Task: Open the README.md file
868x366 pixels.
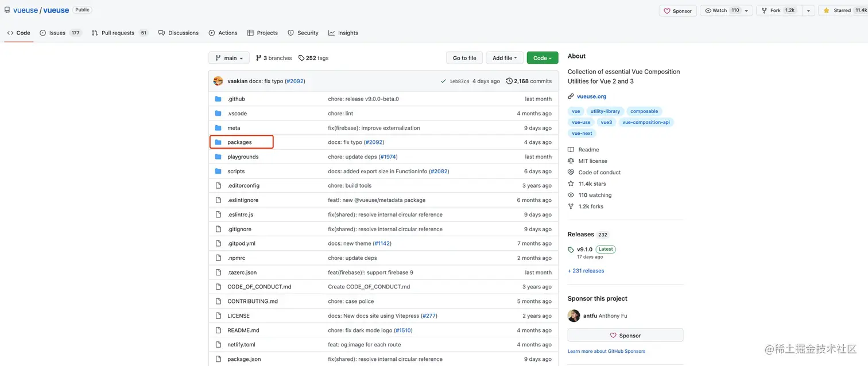Action: [243, 330]
